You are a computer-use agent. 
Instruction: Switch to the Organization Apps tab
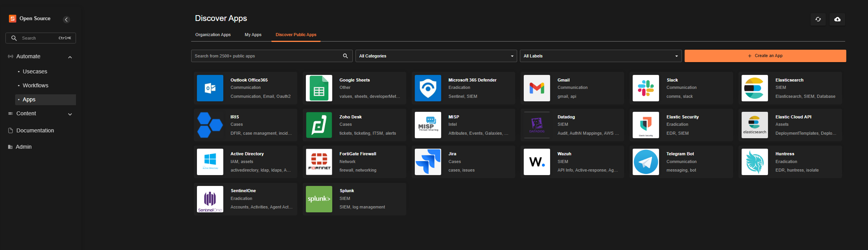[x=213, y=35]
